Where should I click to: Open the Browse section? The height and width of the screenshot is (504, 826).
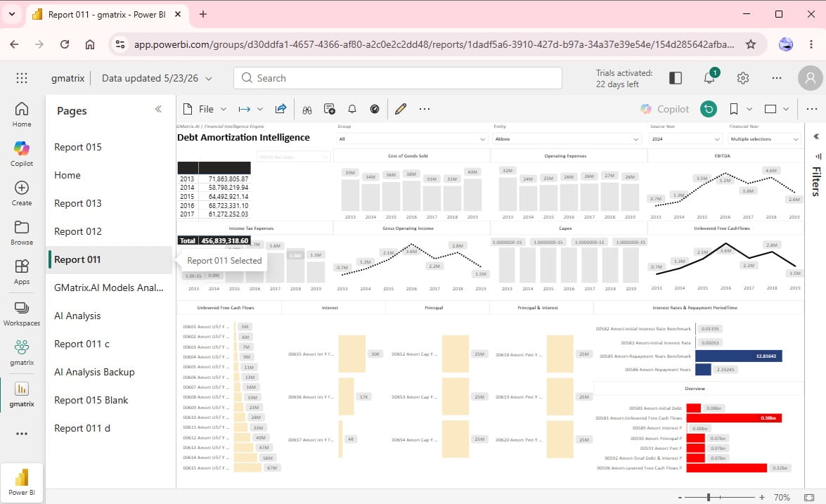[22, 233]
